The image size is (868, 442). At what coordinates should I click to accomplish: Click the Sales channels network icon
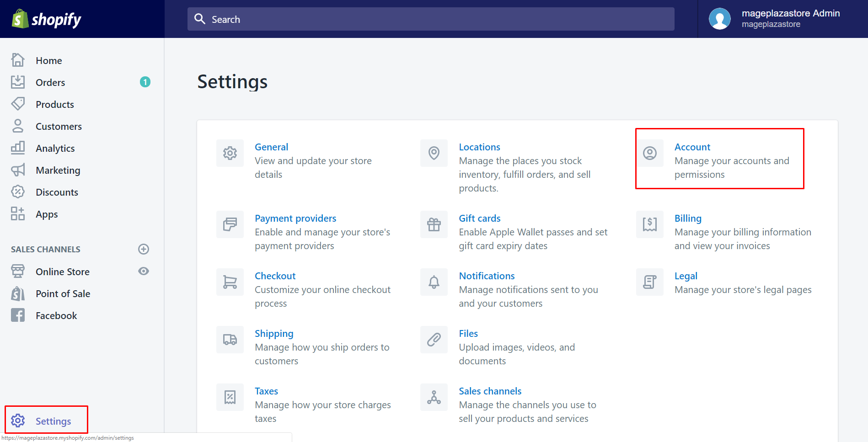pyautogui.click(x=434, y=397)
